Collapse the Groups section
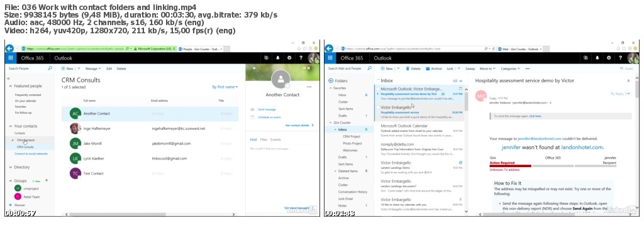 click(x=10, y=181)
